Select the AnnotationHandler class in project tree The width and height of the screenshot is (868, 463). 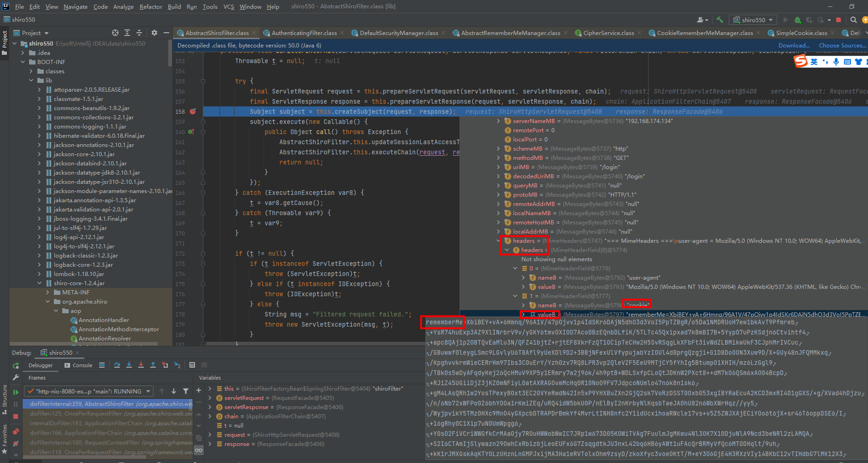(104, 320)
